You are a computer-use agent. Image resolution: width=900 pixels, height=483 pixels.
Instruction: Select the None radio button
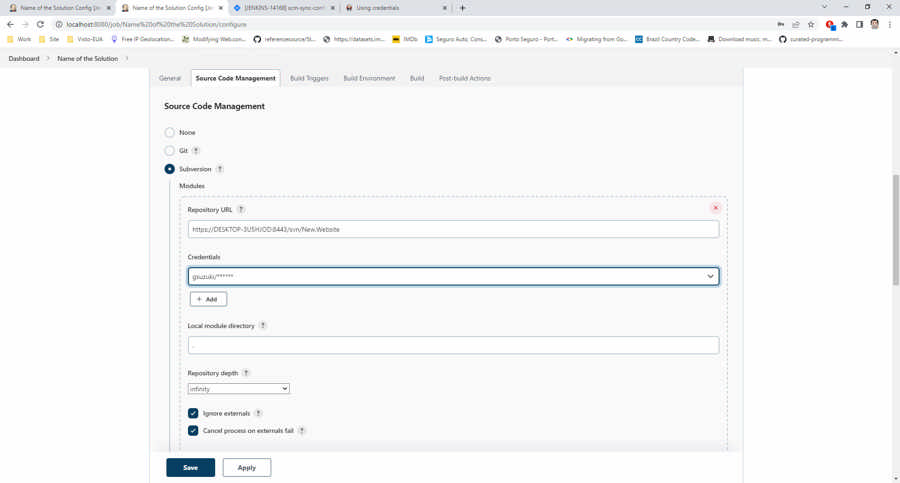click(x=170, y=132)
